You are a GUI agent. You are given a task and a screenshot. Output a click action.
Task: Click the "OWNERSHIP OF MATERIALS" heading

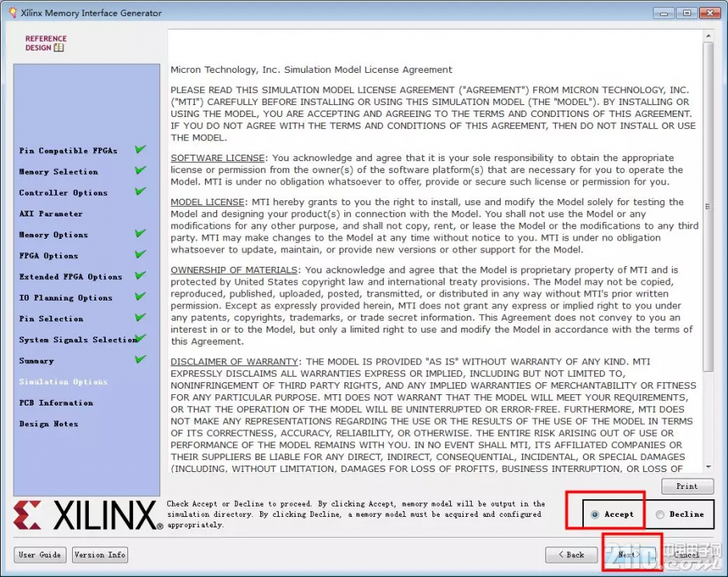(234, 270)
